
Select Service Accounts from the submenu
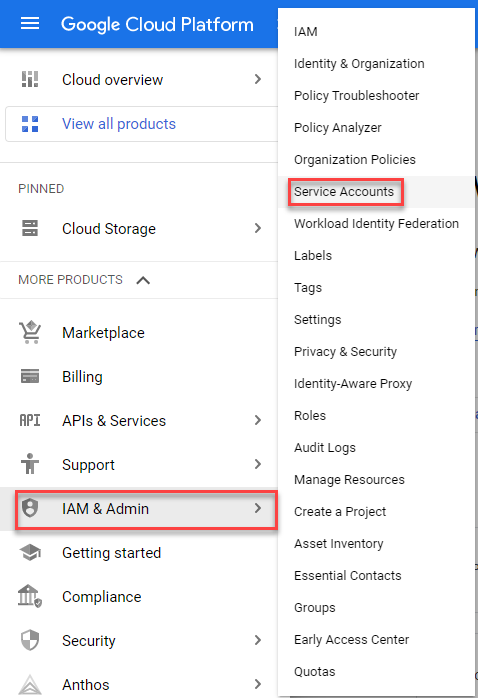(x=344, y=192)
